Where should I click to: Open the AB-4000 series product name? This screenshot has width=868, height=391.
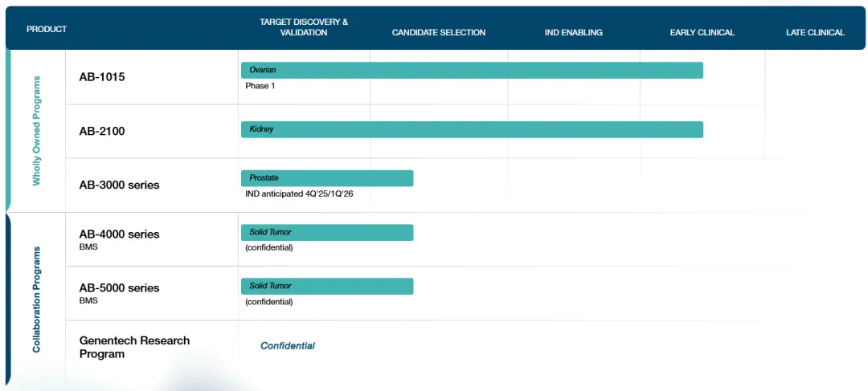[x=119, y=234]
